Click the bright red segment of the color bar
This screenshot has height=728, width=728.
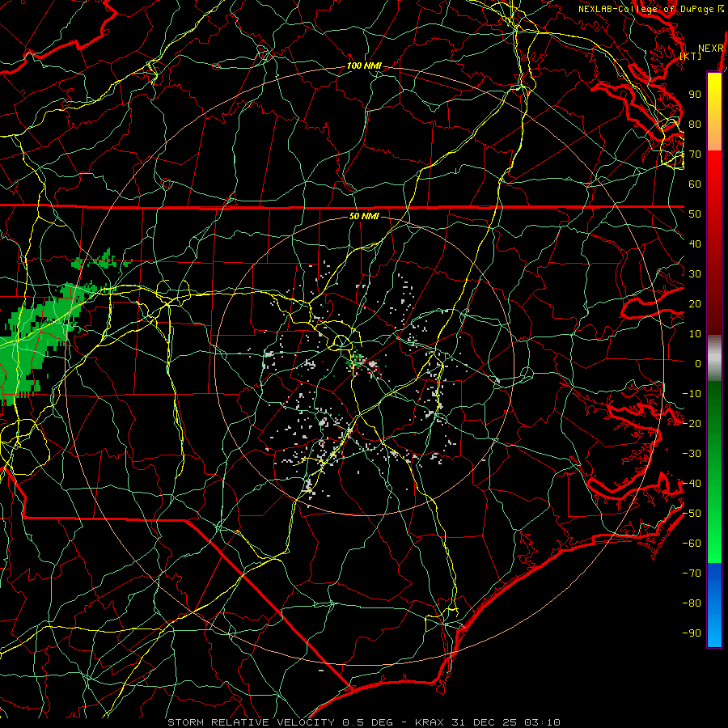point(714,181)
